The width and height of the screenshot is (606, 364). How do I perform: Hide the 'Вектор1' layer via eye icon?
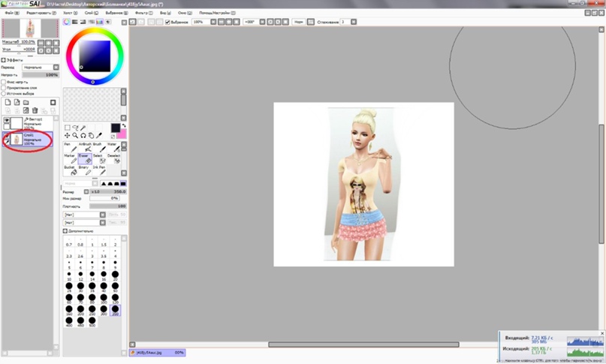tap(6, 120)
